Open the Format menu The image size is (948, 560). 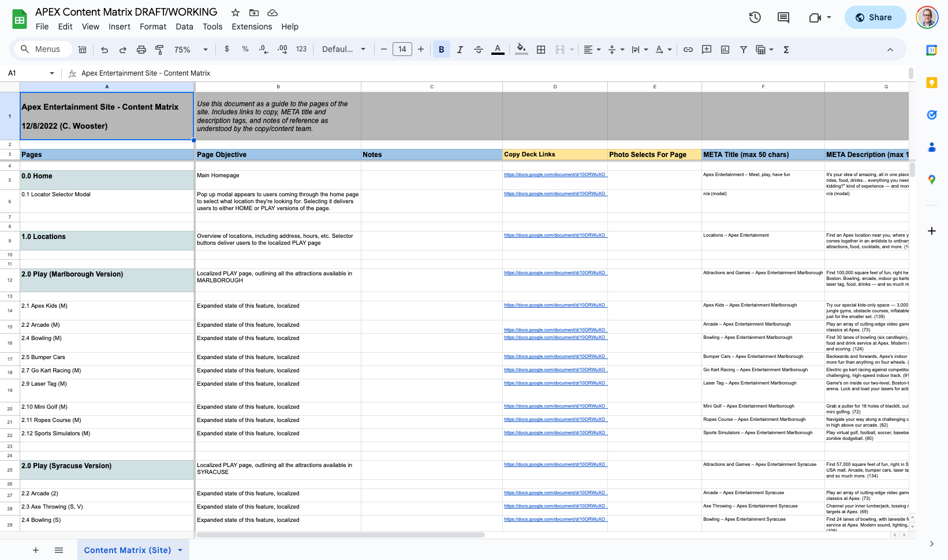click(153, 27)
